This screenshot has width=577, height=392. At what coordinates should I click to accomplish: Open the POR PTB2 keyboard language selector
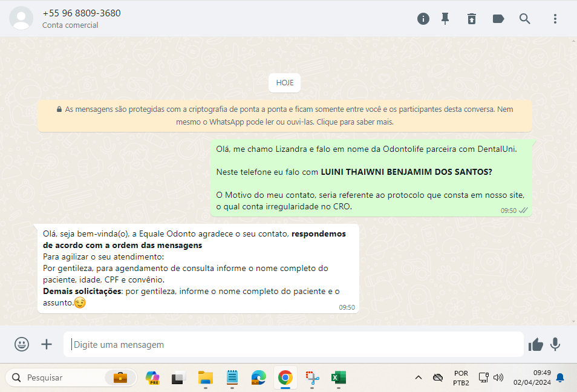461,377
